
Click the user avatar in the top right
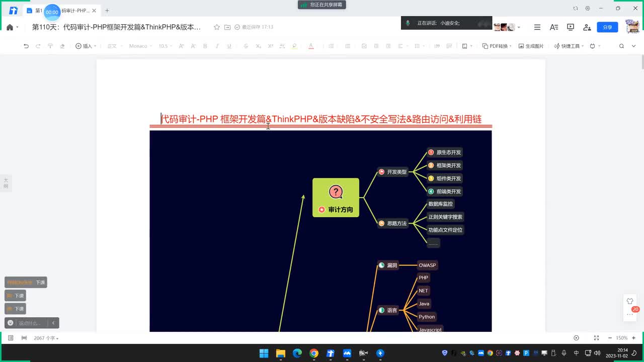coord(632,26)
